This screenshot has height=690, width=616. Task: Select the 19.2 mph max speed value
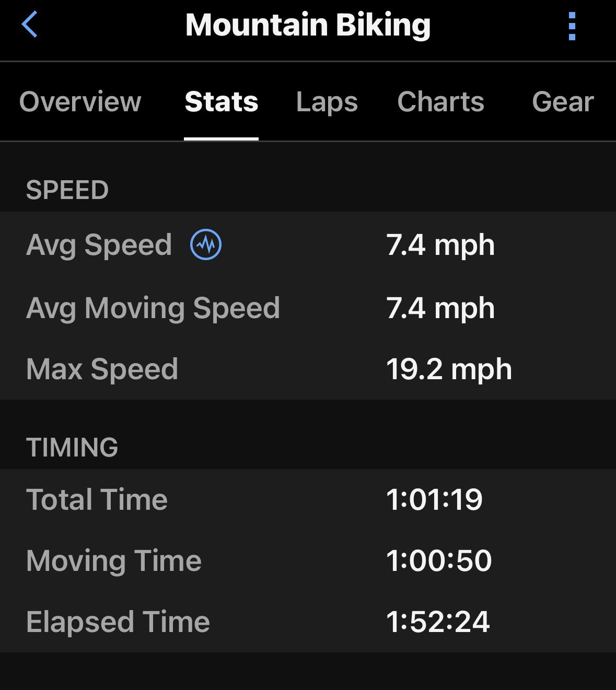tap(449, 370)
